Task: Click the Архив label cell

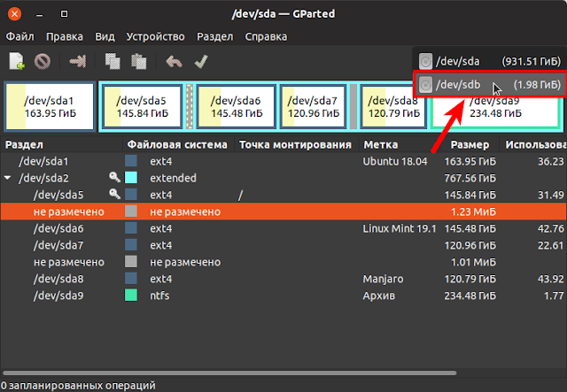Action: pyautogui.click(x=378, y=296)
